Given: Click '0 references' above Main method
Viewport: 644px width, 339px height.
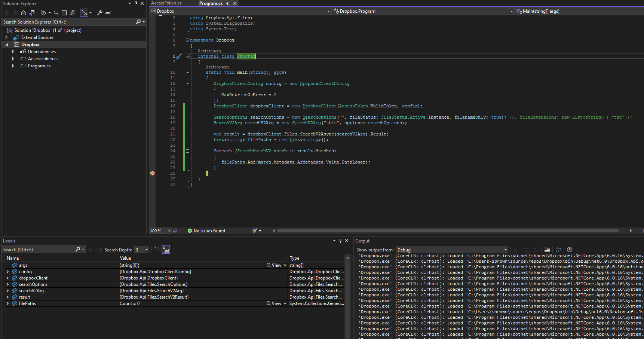Looking at the screenshot, I should [x=217, y=67].
